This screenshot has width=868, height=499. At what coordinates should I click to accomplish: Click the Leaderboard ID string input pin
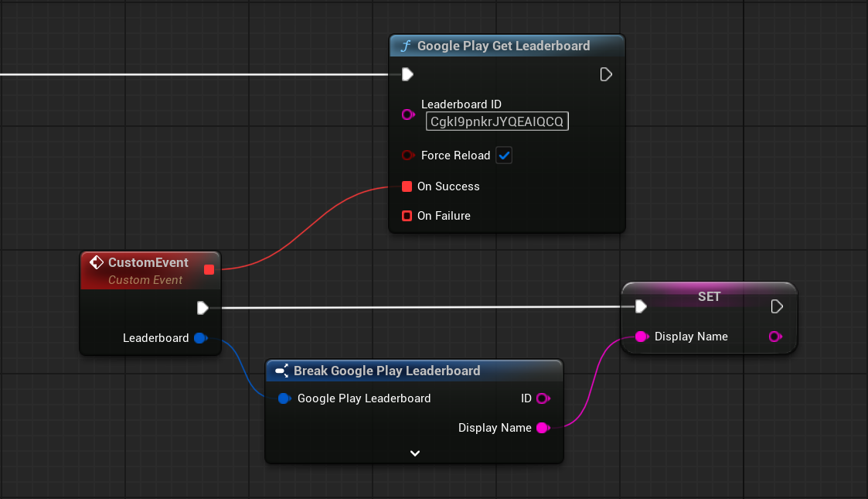coord(408,114)
